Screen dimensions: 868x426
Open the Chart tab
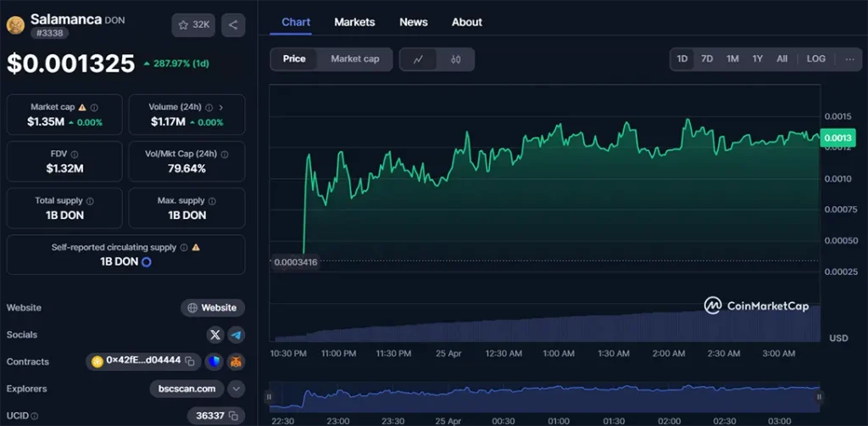tap(296, 22)
